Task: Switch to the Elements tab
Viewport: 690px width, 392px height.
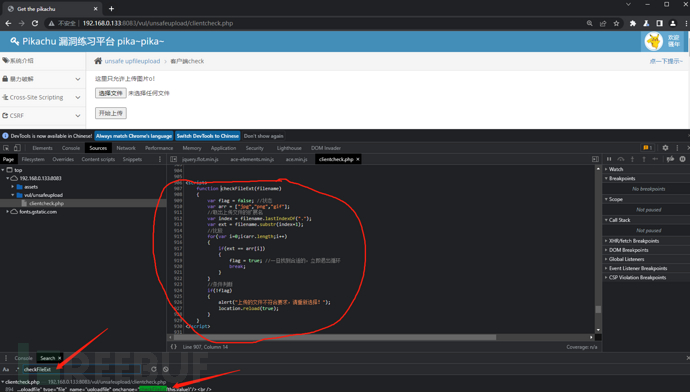Action: tap(42, 148)
